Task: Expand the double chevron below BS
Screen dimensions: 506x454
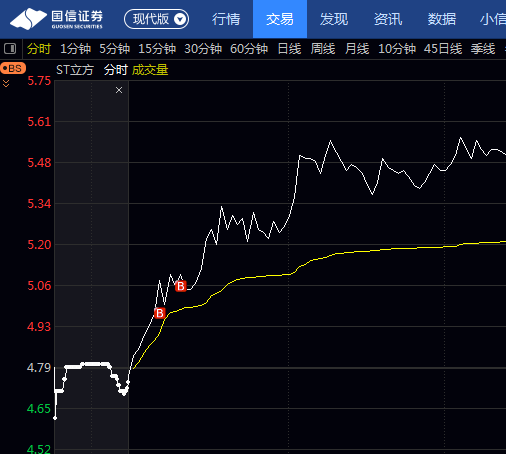Action: pos(6,83)
